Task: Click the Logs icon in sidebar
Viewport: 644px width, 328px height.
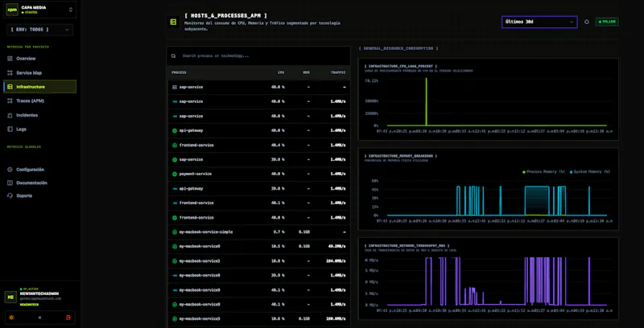Action: click(10, 129)
